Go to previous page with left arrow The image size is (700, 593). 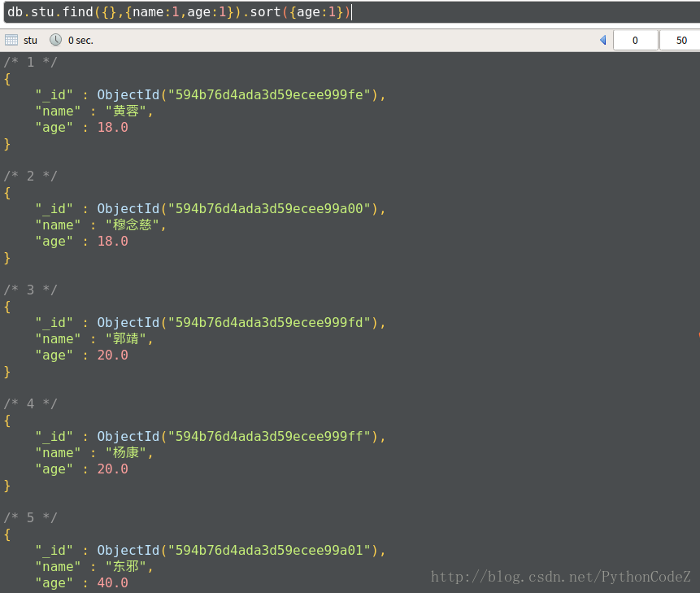[603, 40]
